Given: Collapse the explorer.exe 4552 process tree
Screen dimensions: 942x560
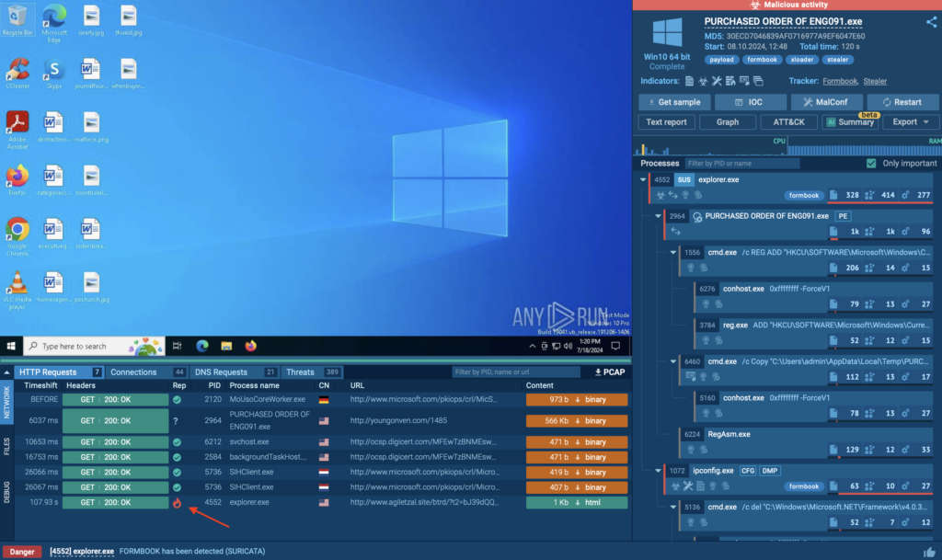Looking at the screenshot, I should (643, 180).
